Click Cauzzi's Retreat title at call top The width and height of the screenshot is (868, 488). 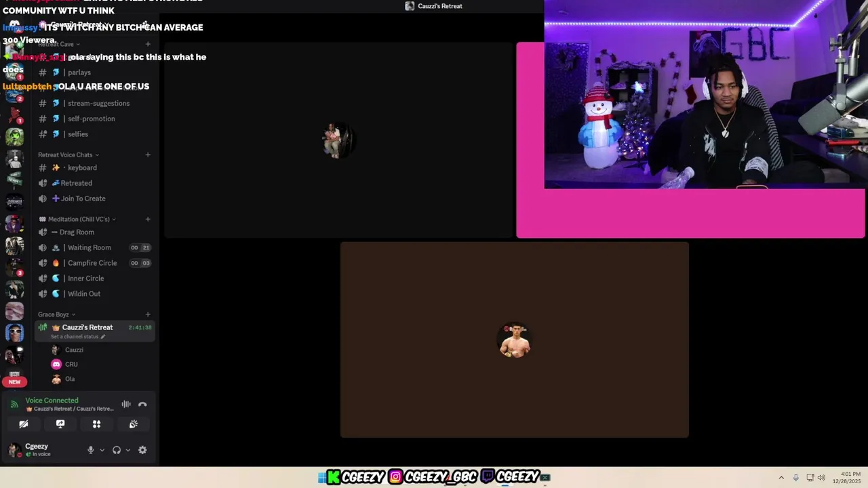440,6
